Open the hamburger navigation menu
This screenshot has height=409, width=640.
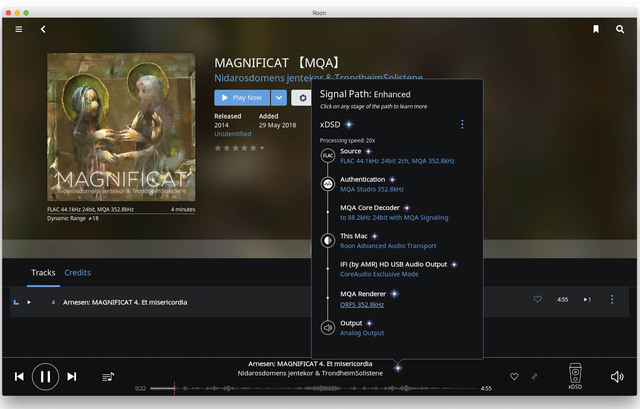click(x=18, y=29)
